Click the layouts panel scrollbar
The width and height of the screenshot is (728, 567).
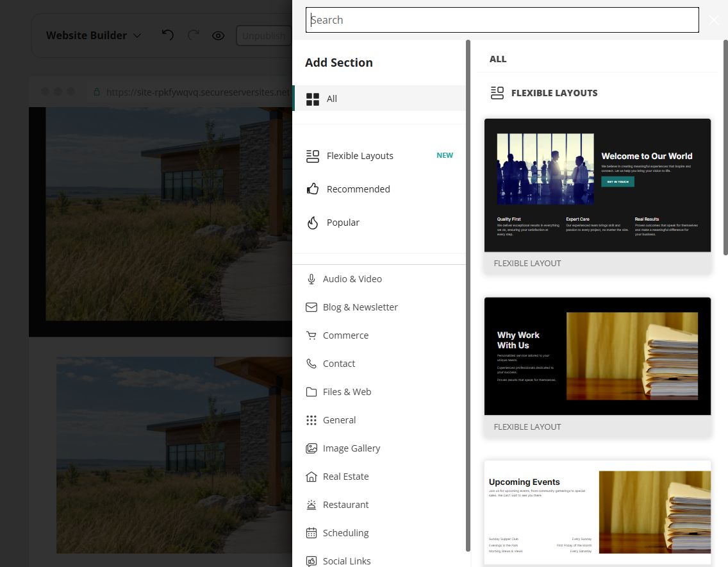(725, 148)
